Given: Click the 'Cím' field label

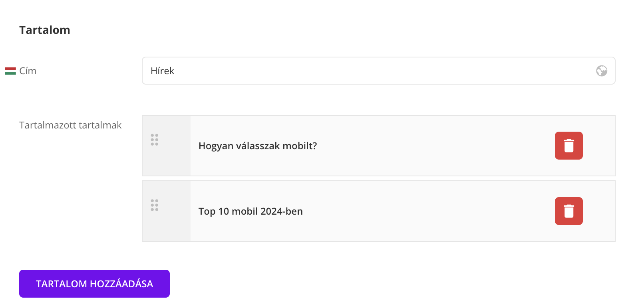Looking at the screenshot, I should pyautogui.click(x=28, y=71).
